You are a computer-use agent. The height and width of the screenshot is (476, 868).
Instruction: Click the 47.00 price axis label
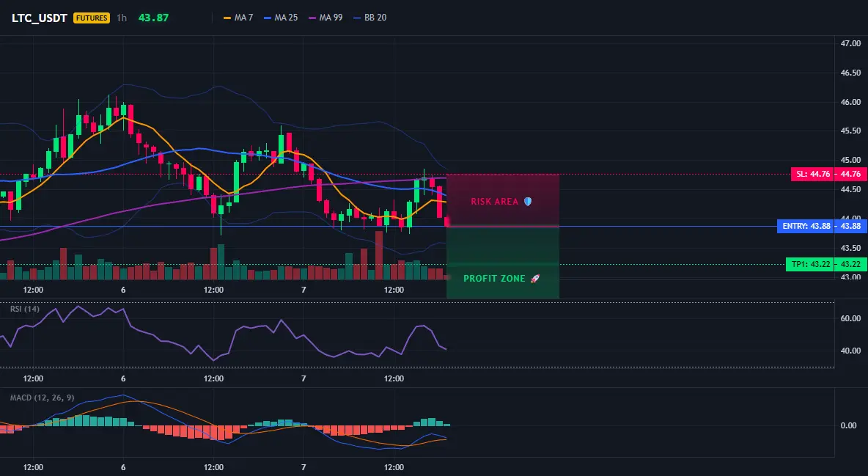(850, 43)
